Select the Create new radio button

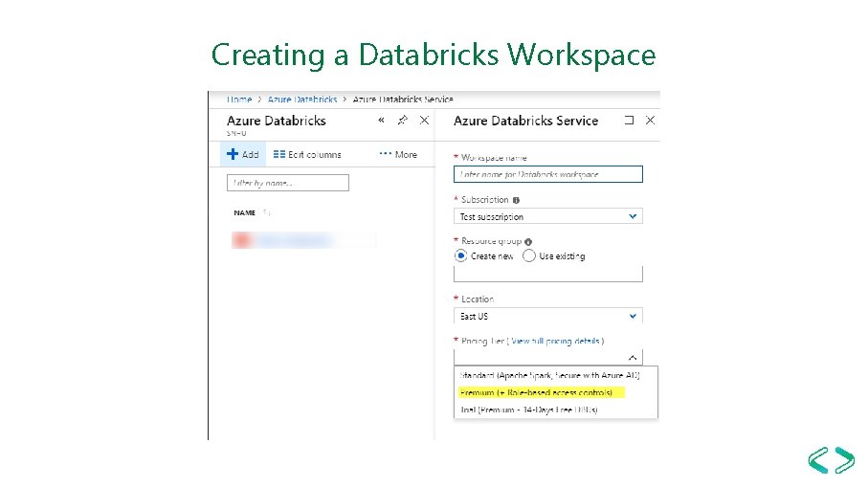(460, 255)
